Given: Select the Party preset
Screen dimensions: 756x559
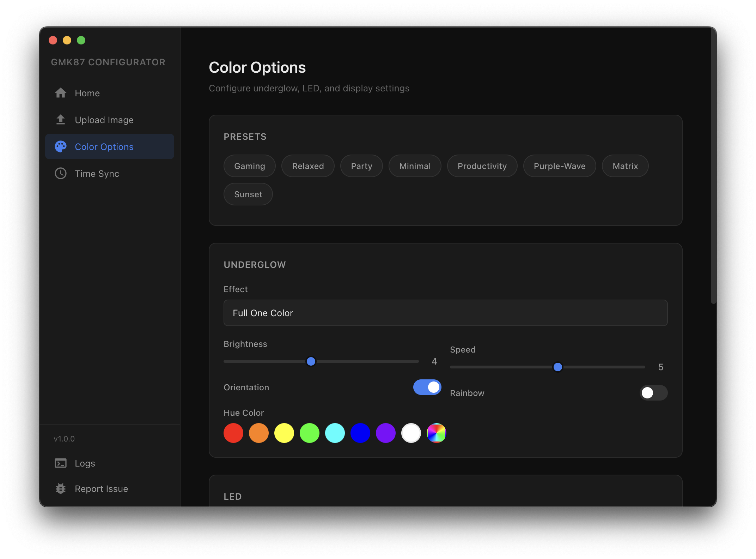Looking at the screenshot, I should pos(361,166).
